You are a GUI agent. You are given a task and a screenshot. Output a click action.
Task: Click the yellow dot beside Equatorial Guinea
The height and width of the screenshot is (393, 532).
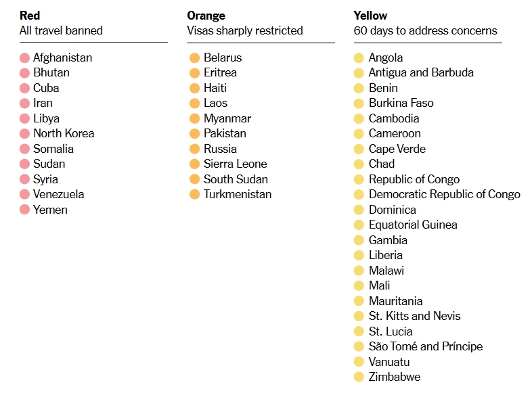(359, 225)
